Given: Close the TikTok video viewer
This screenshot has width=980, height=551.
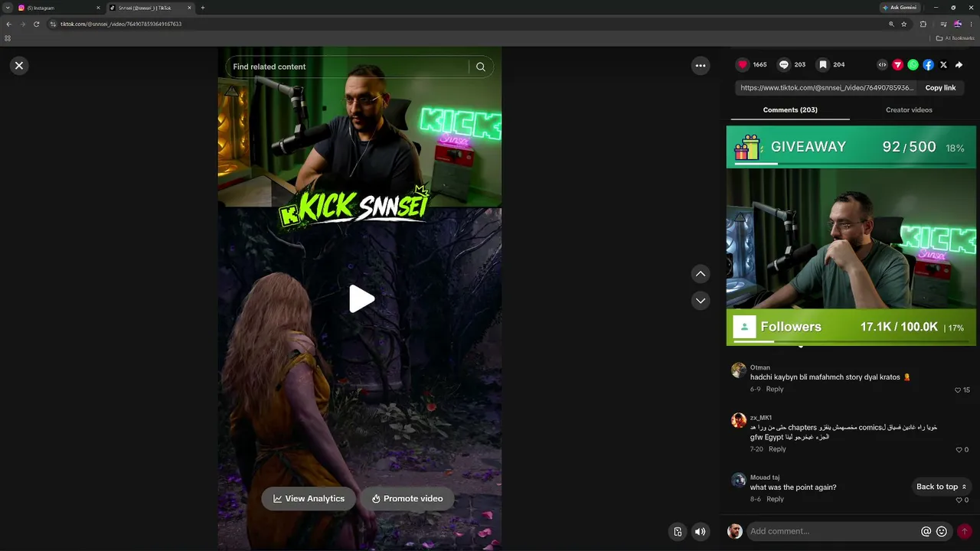Looking at the screenshot, I should pos(19,66).
